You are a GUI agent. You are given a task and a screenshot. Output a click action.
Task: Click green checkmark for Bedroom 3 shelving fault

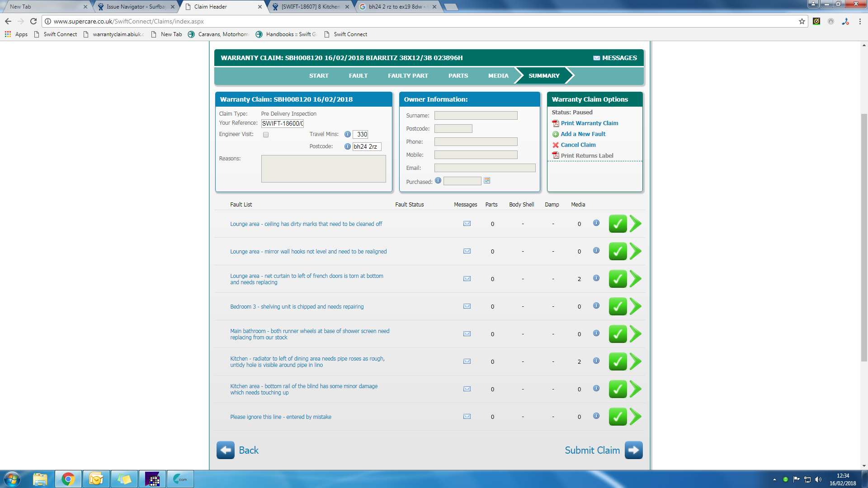click(x=618, y=306)
